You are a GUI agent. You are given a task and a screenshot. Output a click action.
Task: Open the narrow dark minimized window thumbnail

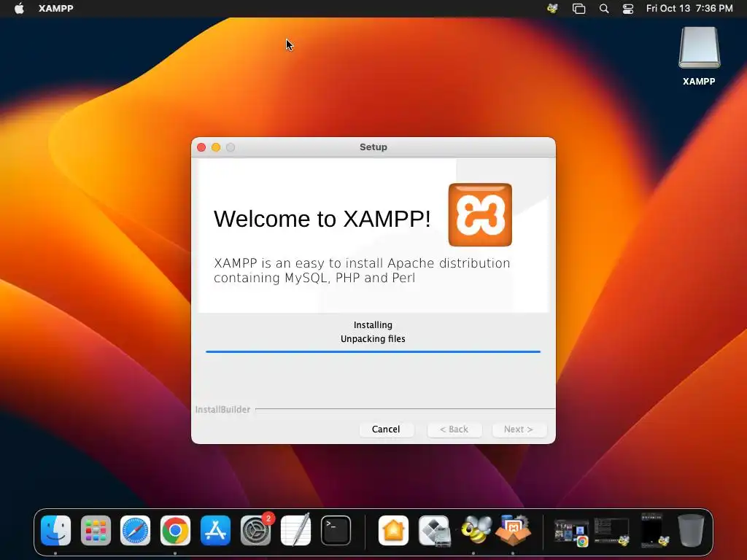[x=654, y=530]
